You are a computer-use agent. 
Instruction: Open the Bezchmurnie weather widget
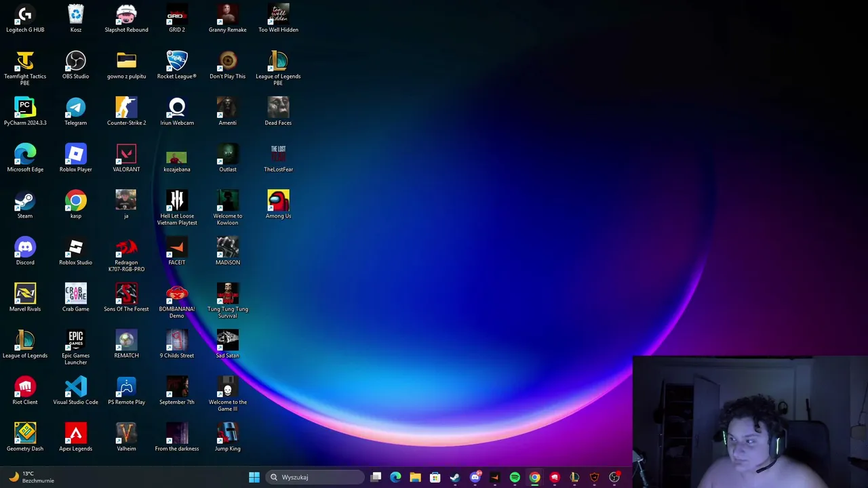click(31, 477)
